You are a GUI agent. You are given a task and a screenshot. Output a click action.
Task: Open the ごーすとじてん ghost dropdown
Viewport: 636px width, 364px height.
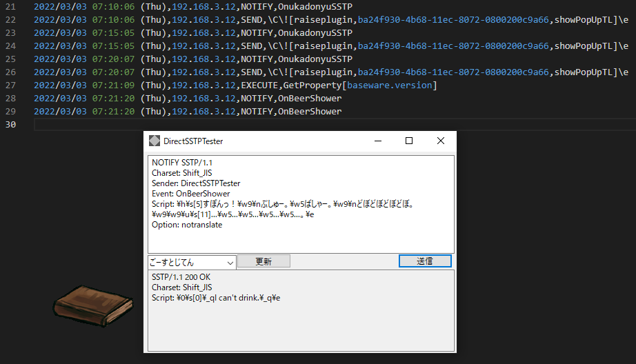pyautogui.click(x=192, y=262)
